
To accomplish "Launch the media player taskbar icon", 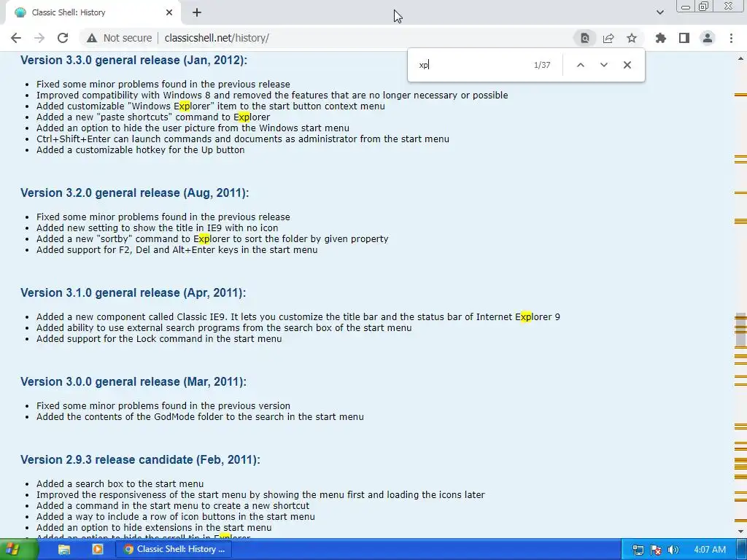I will coord(98,550).
